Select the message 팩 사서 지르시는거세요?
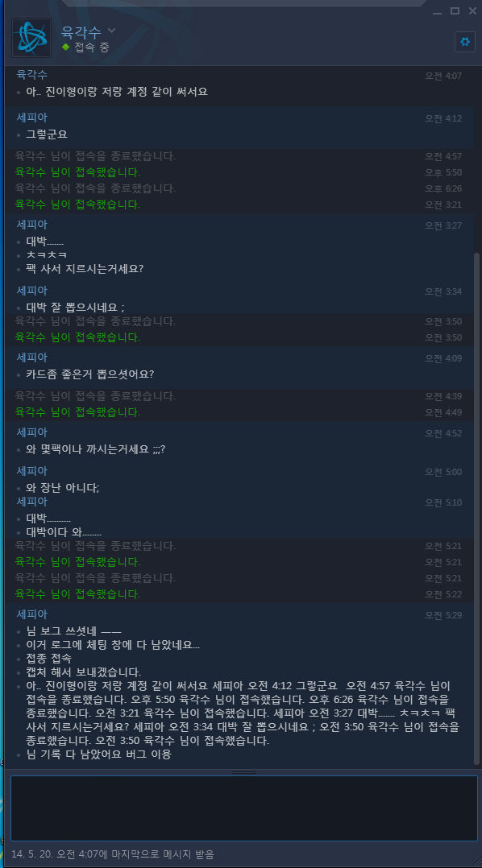482x868 pixels. [x=85, y=268]
